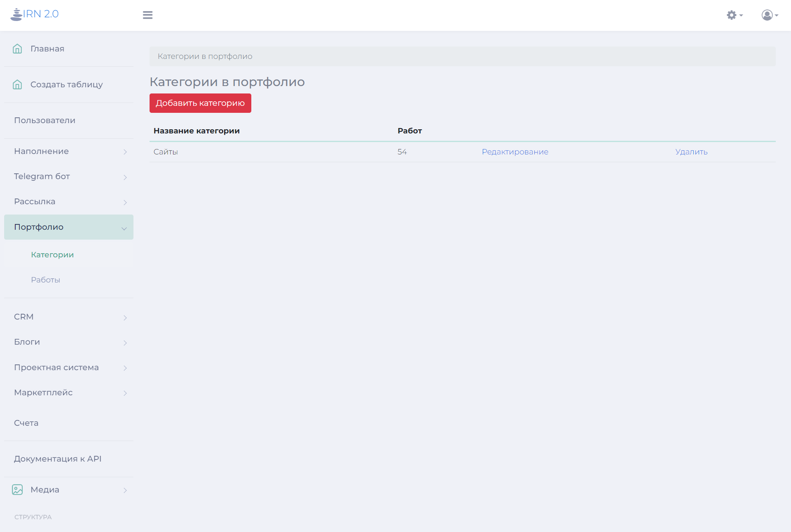Expand the Маркетплейс chevron
The width and height of the screenshot is (791, 532).
(125, 393)
